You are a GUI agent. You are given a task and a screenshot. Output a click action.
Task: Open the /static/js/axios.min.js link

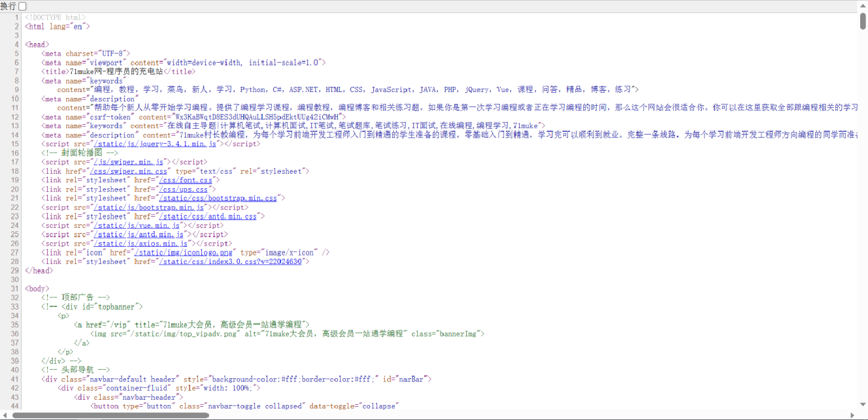[141, 244]
